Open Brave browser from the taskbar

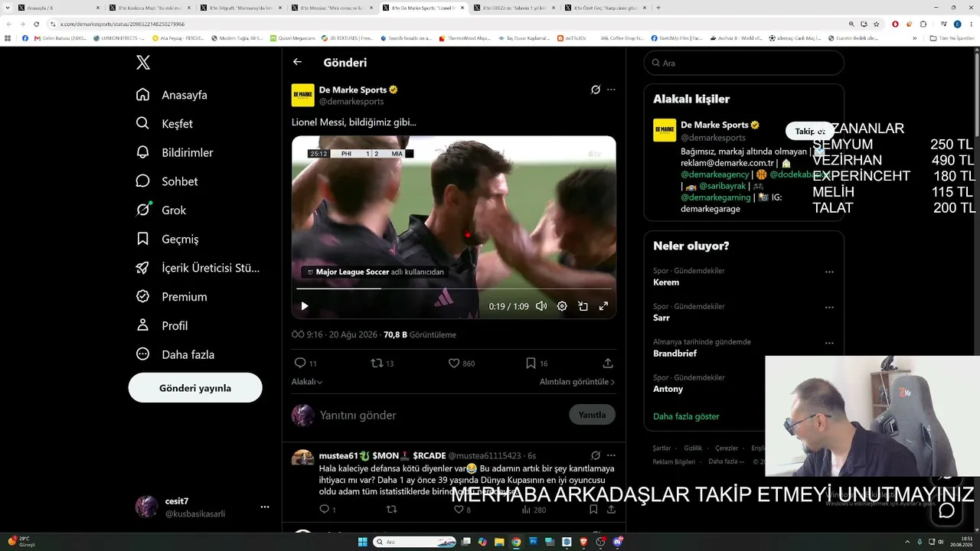pos(584,542)
